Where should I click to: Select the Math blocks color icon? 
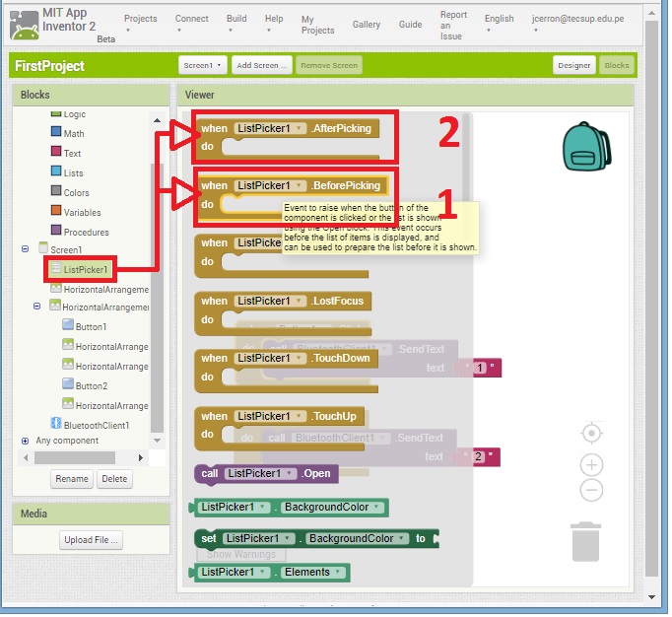56,131
